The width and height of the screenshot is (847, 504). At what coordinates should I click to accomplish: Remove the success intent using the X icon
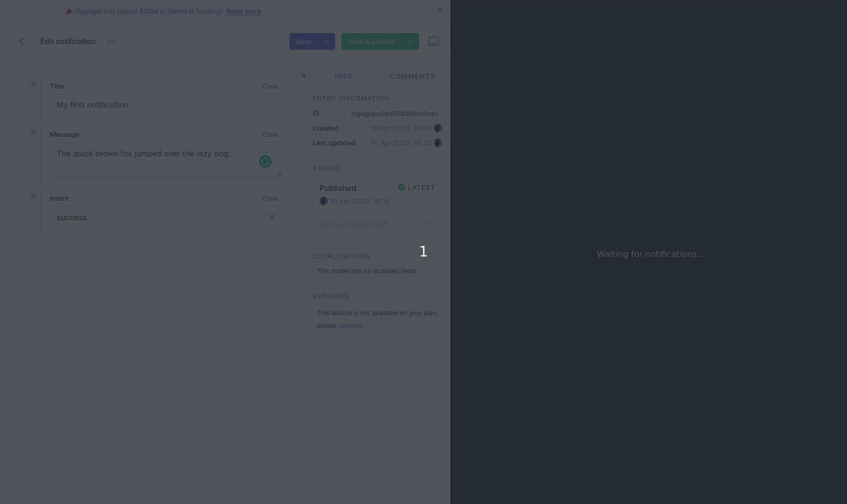click(x=272, y=217)
